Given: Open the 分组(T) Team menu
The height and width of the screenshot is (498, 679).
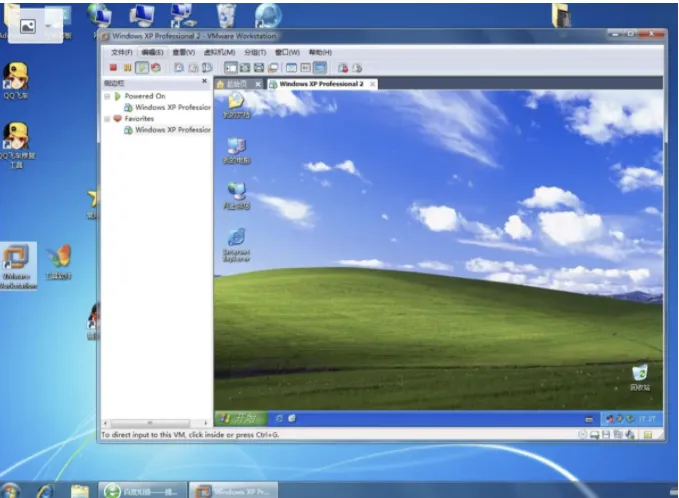Looking at the screenshot, I should pos(255,52).
